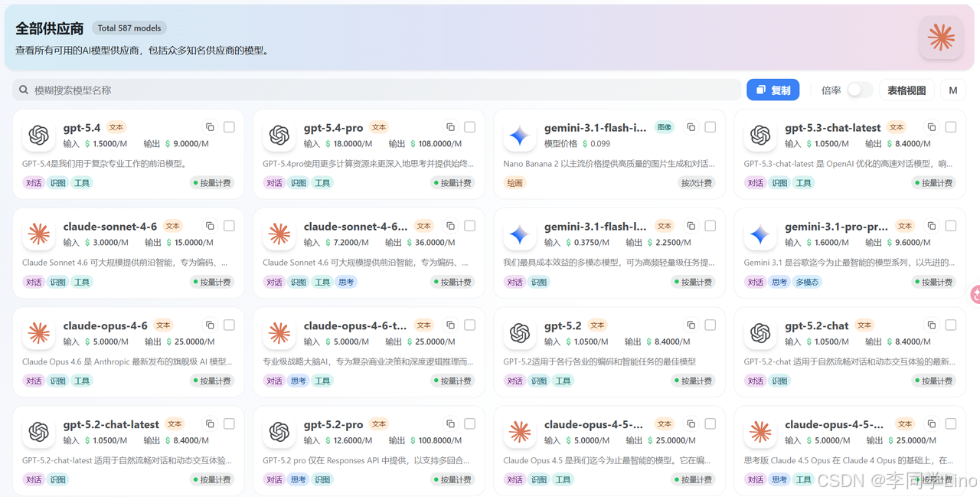Screen dimensions: 980x497
Task: Open the gpt-5.2-pro model name
Action: tap(334, 424)
